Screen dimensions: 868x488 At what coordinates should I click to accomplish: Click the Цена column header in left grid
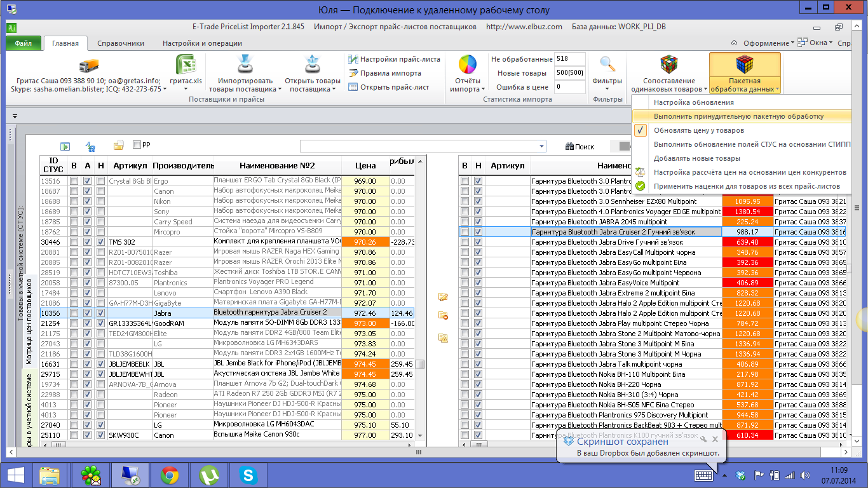click(x=365, y=165)
